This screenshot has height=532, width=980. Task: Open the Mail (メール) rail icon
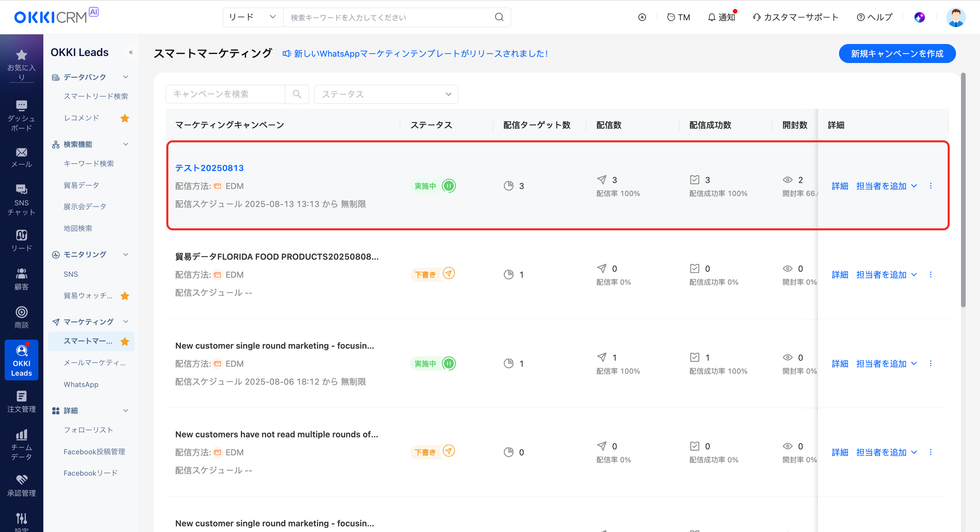pos(21,158)
